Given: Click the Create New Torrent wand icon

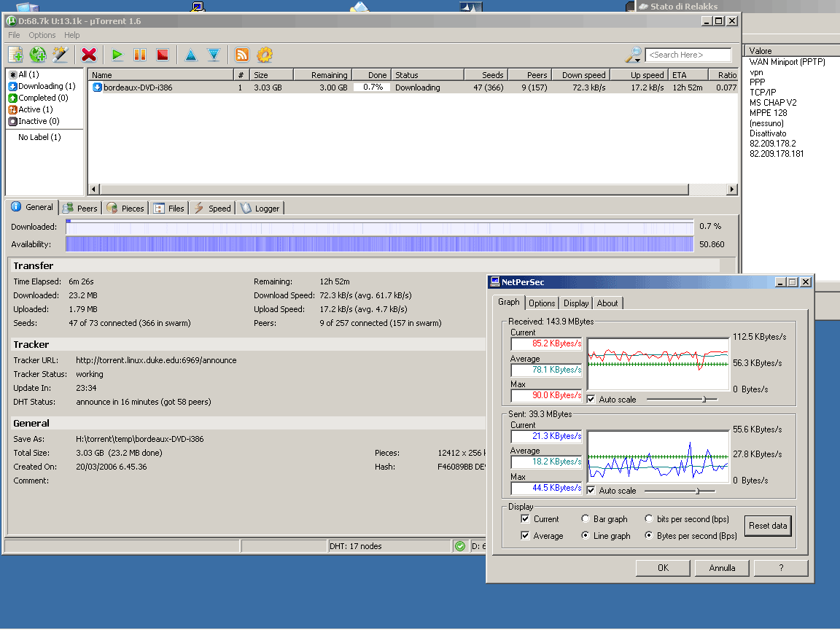Looking at the screenshot, I should click(x=60, y=55).
